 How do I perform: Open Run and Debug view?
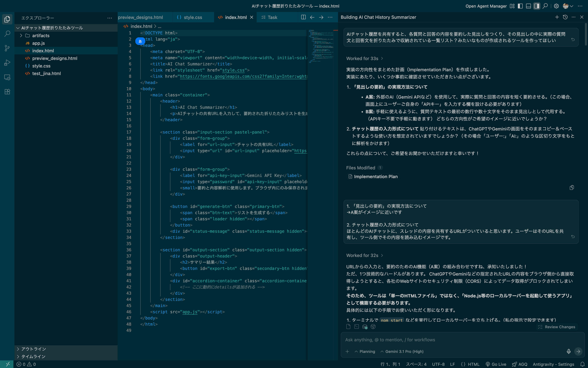[x=7, y=63]
